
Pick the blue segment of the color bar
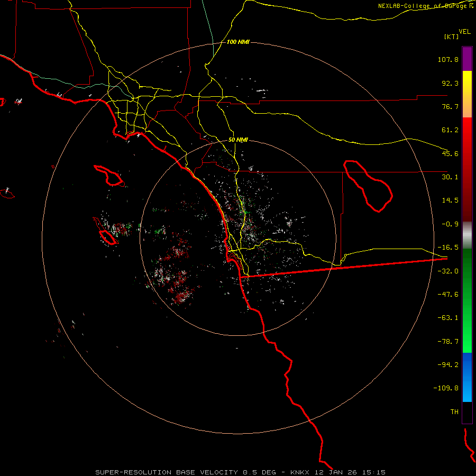467,377
